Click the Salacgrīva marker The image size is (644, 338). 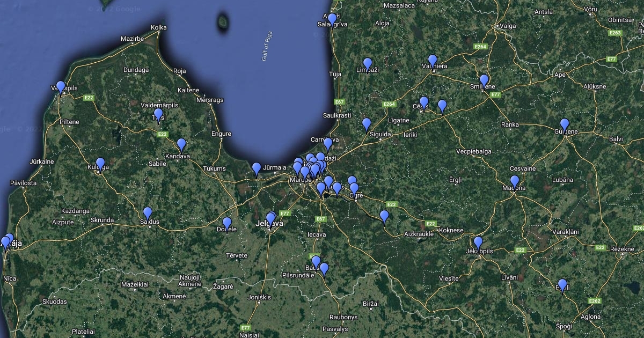coord(332,19)
